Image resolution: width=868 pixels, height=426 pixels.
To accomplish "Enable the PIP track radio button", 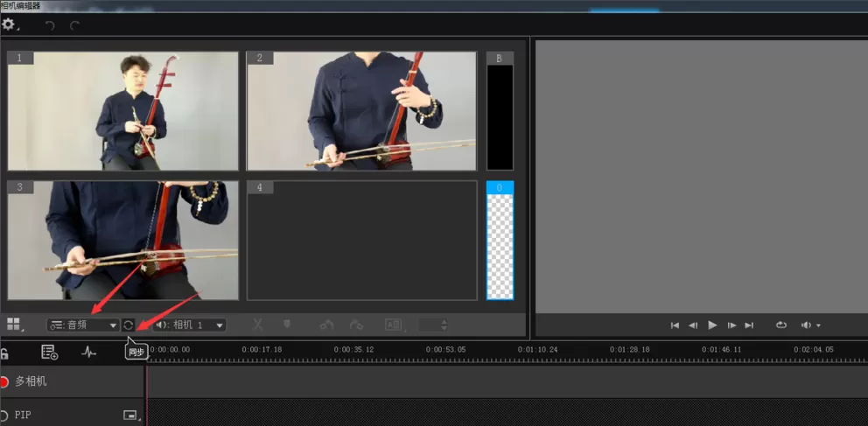I will [x=4, y=415].
